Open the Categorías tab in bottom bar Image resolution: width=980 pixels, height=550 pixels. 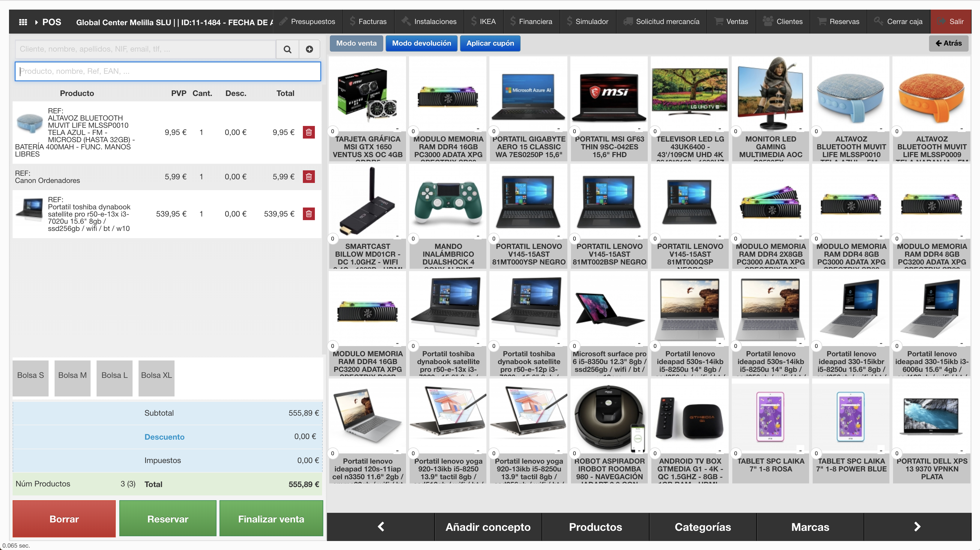(703, 527)
